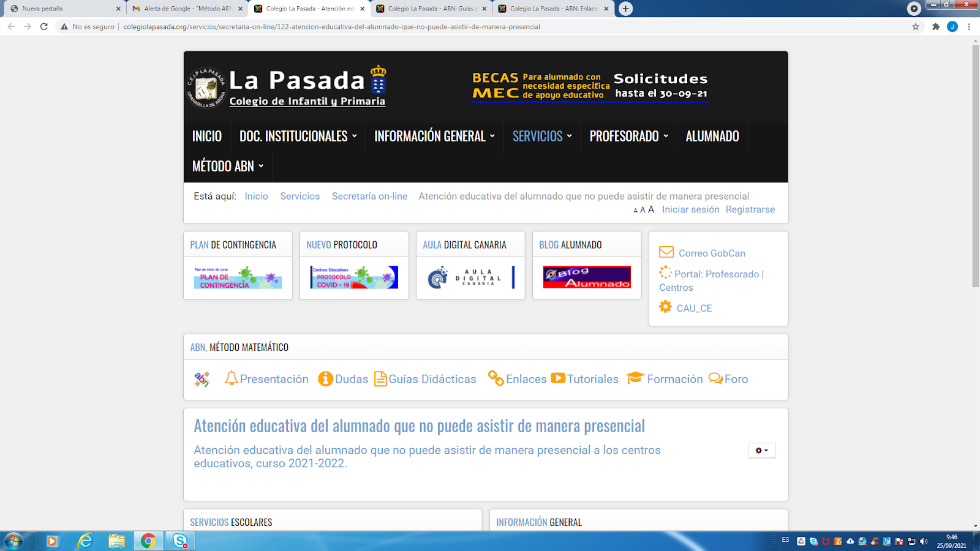
Task: Open a new browser tab with plus button
Action: click(x=625, y=9)
